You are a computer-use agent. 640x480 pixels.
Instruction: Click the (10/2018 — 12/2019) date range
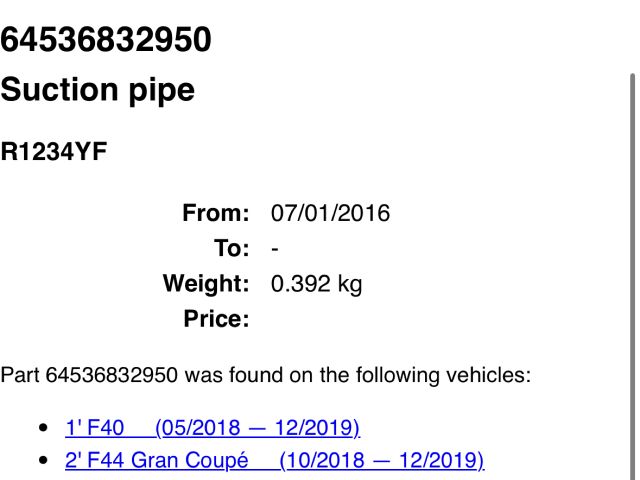[382, 461]
